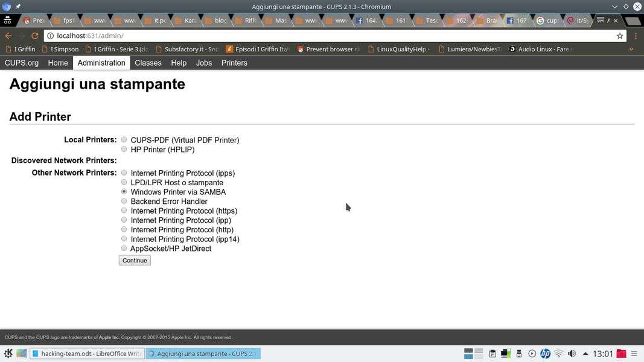Select Backend Error Handler radio button
Screen dimensions: 644x362
pos(124,201)
